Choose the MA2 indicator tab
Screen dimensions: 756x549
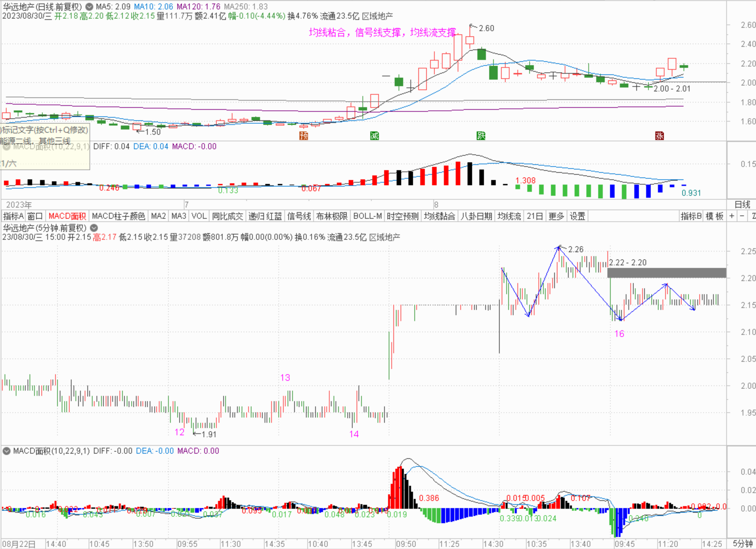158,216
